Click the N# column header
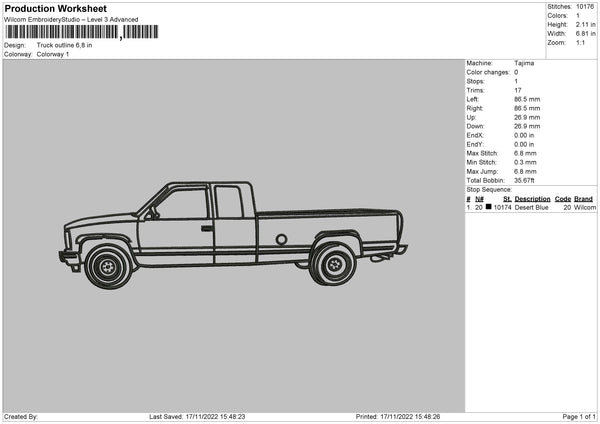Viewport: 600px width, 424px height. (x=480, y=199)
